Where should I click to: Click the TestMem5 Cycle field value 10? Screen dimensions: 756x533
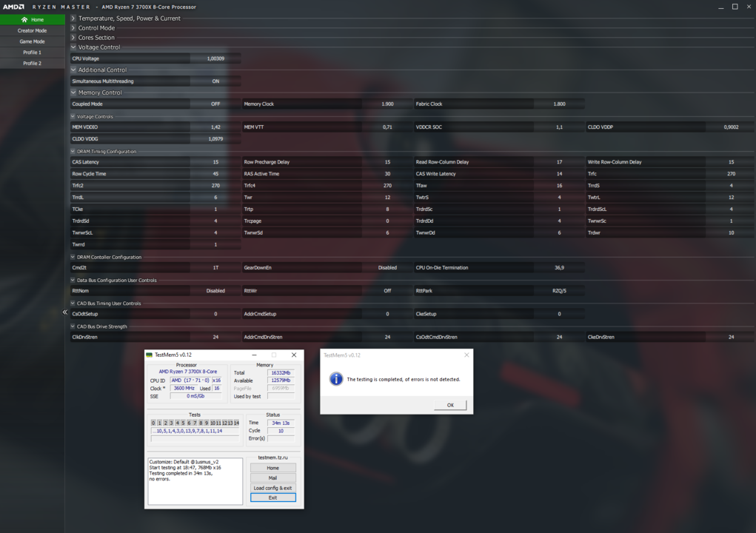point(281,431)
